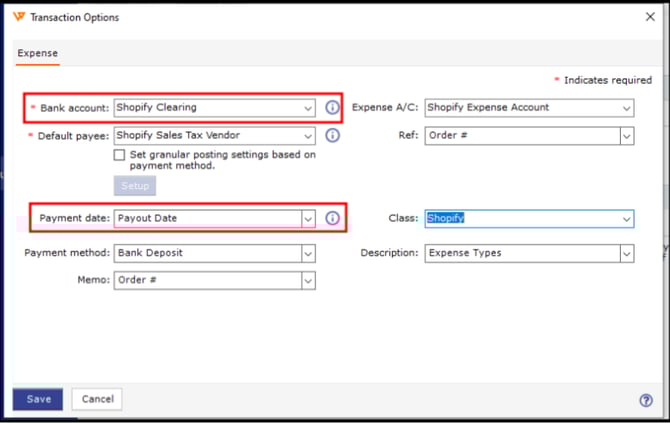670x423 pixels.
Task: Enable granular posting settings checkbox
Action: click(120, 155)
